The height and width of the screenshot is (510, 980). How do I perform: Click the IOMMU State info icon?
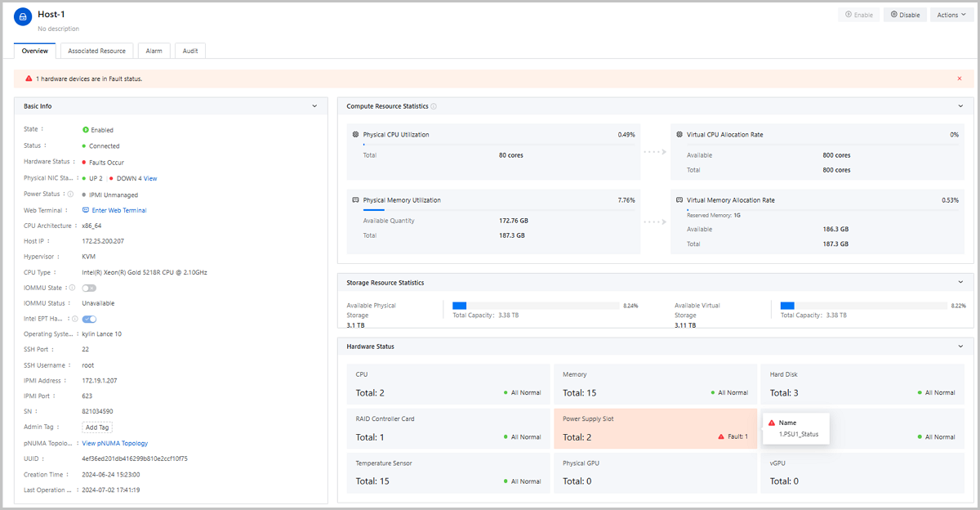click(73, 288)
